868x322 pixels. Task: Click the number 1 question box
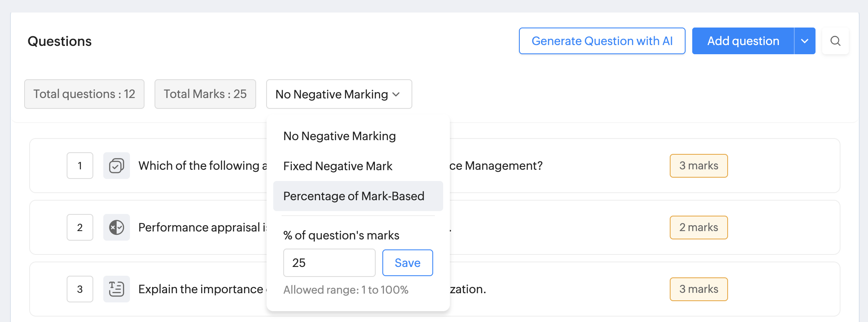pos(80,166)
